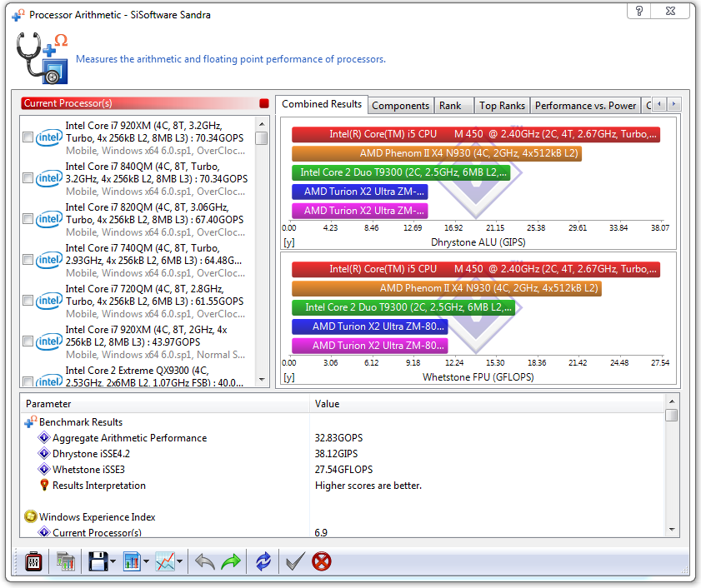Click the results panel scroll-down arrow
The width and height of the screenshot is (701, 588).
pos(672,530)
